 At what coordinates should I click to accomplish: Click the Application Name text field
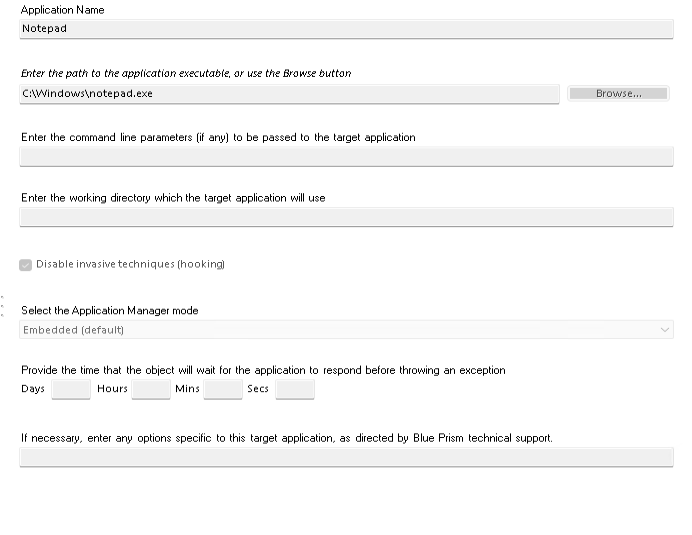point(346,29)
